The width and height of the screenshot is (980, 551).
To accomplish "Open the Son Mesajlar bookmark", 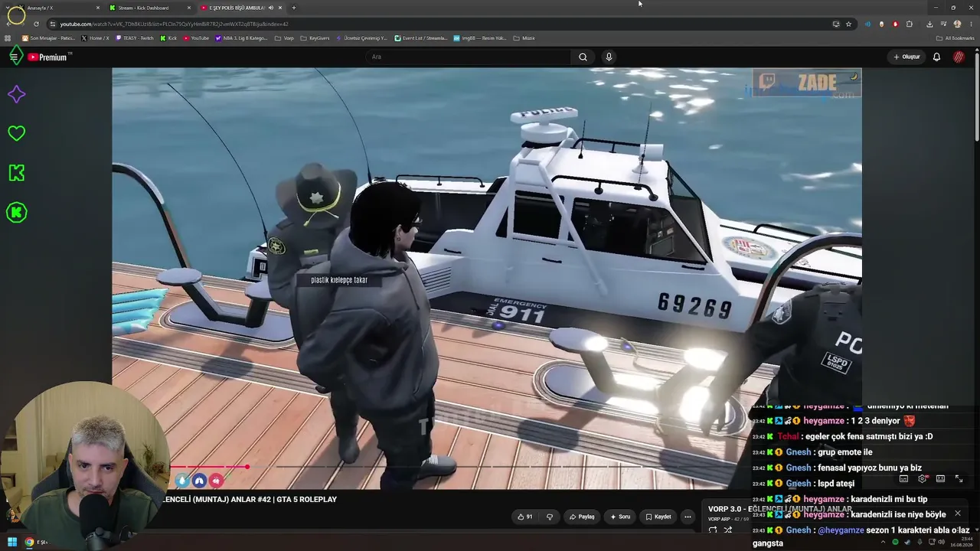I will (x=48, y=38).
